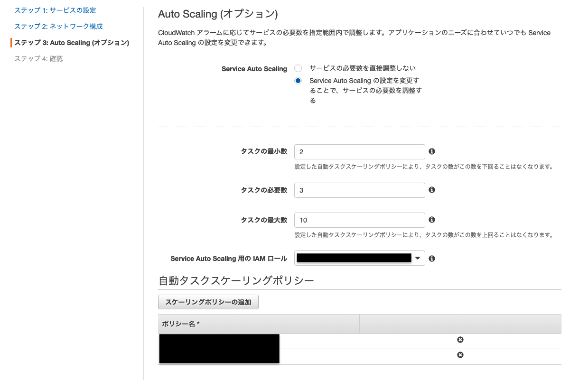Delete the second scaling policy with the X icon

[460, 355]
